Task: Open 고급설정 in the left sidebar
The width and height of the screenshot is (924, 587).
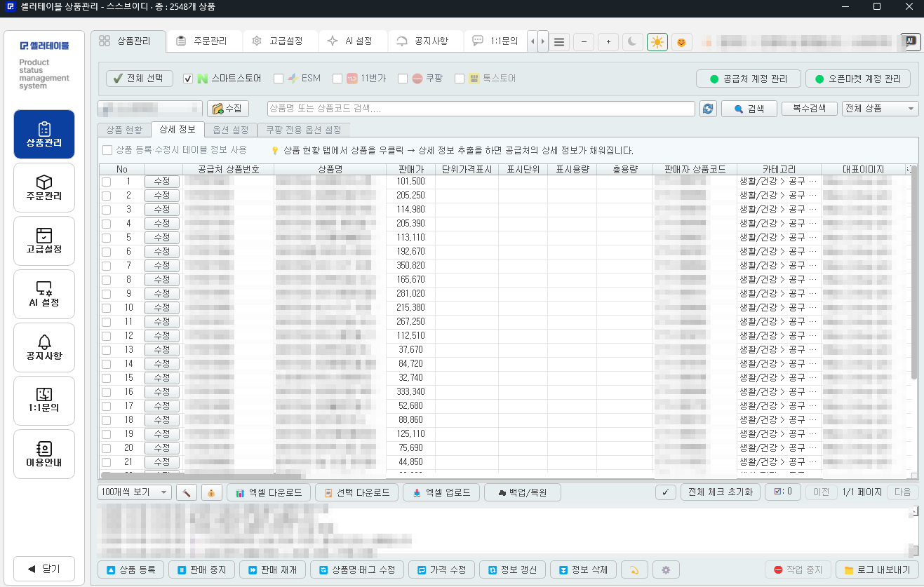Action: 44,241
